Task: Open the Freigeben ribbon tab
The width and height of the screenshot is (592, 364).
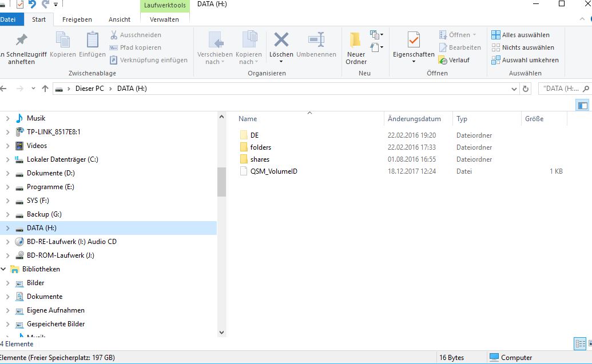Action: (x=77, y=19)
